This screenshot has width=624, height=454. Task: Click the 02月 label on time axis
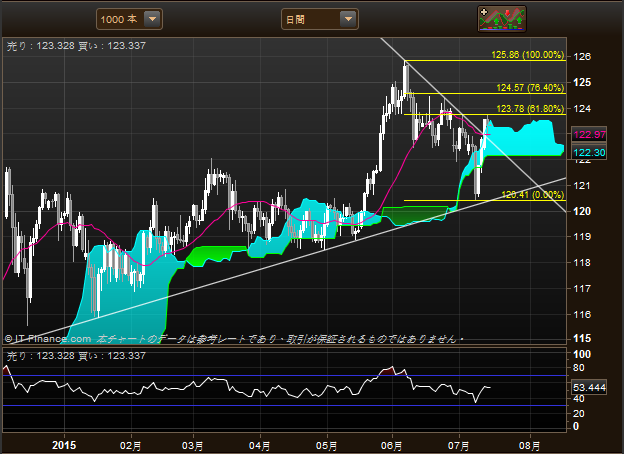coord(131,446)
